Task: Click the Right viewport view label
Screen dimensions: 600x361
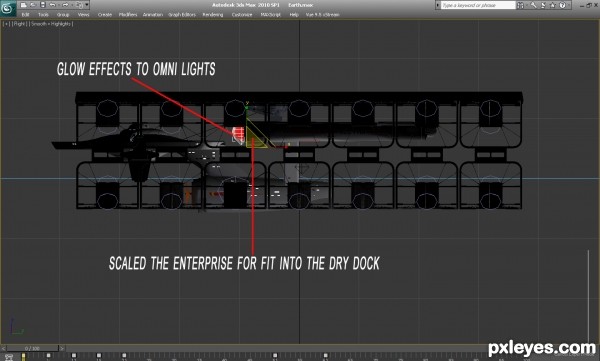Action: (x=19, y=24)
